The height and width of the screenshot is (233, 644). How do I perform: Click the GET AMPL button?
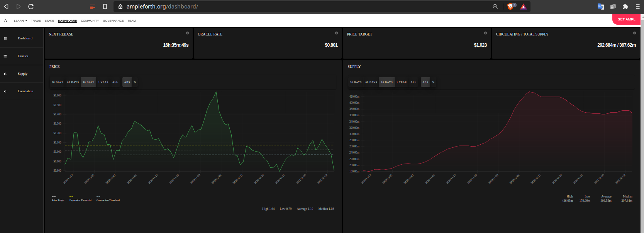(626, 19)
